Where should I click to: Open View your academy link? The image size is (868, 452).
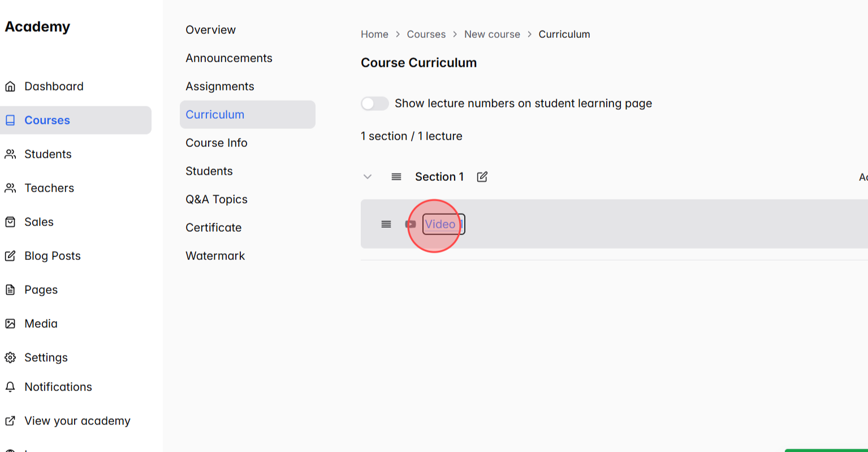click(x=77, y=420)
